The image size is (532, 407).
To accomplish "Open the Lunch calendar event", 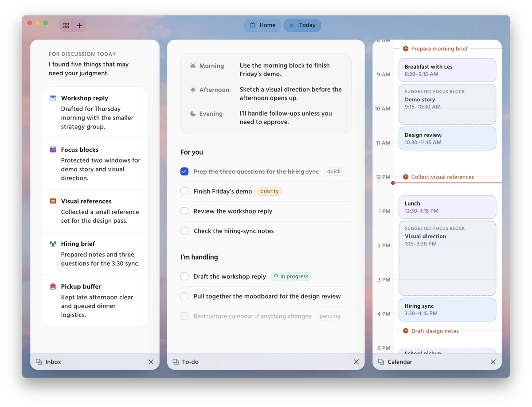I will tap(447, 207).
